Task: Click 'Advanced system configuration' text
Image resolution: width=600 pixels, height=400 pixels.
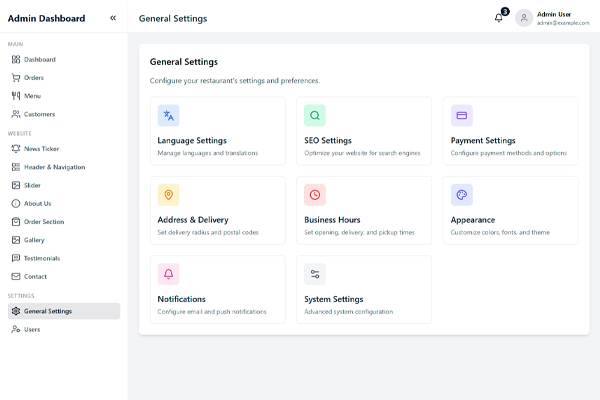Action: [349, 312]
